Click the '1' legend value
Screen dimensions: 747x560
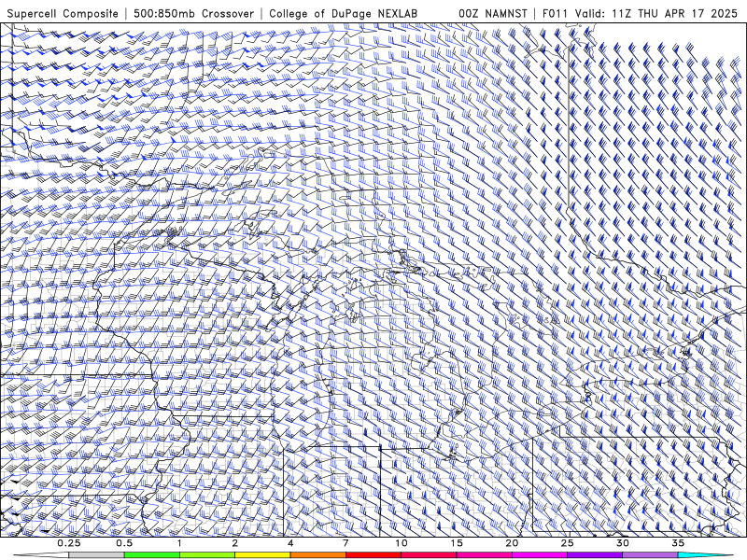click(179, 543)
